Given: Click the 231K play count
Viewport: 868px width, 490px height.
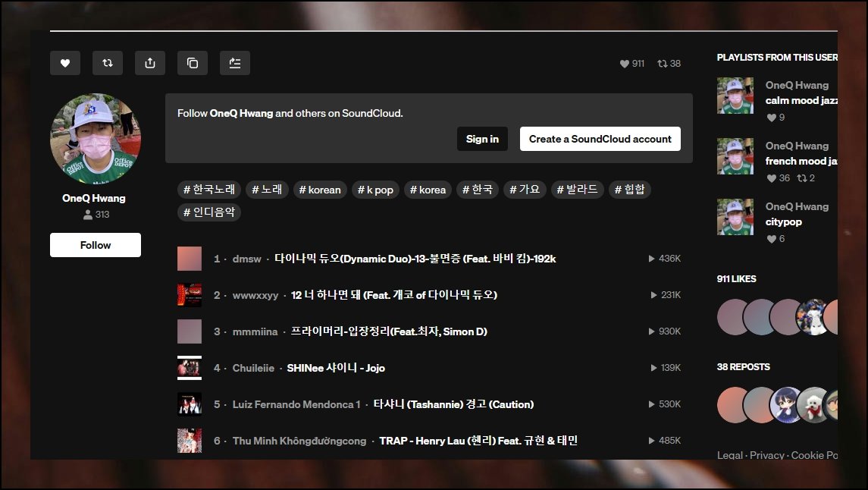Looking at the screenshot, I should point(666,295).
